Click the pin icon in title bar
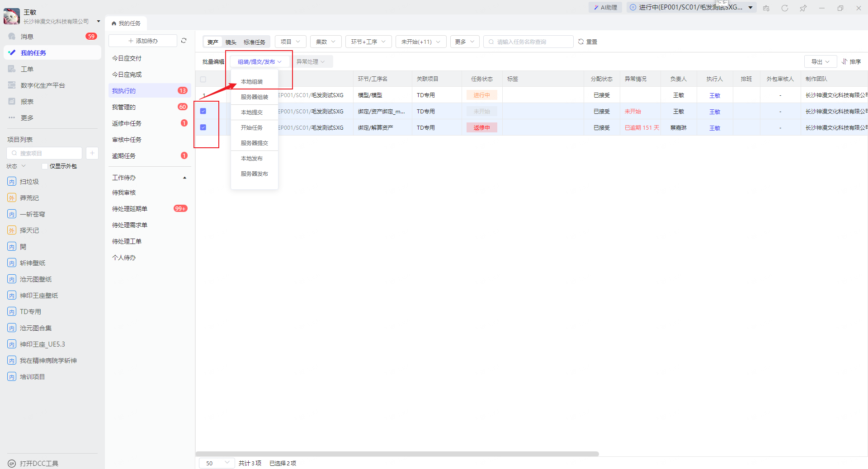Viewport: 868px width, 469px height. (x=803, y=8)
